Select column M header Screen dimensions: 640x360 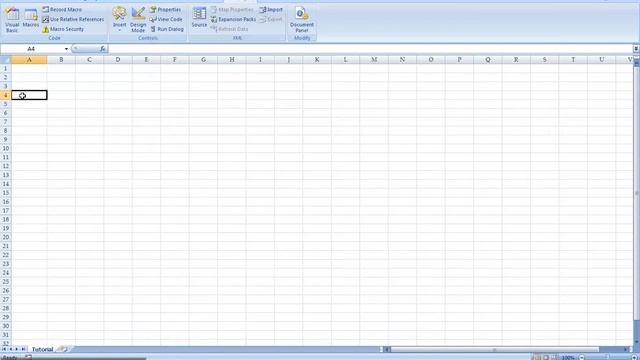[x=374, y=60]
